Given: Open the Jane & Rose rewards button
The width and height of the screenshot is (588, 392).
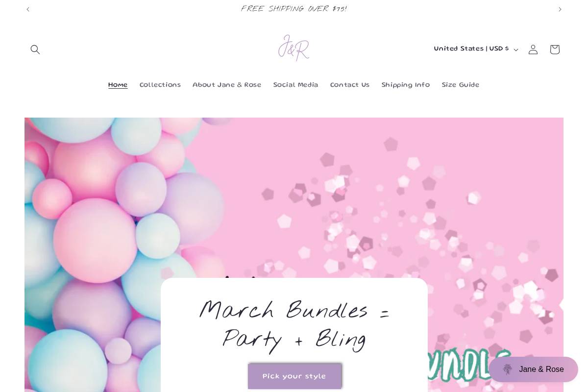Looking at the screenshot, I should (x=533, y=369).
